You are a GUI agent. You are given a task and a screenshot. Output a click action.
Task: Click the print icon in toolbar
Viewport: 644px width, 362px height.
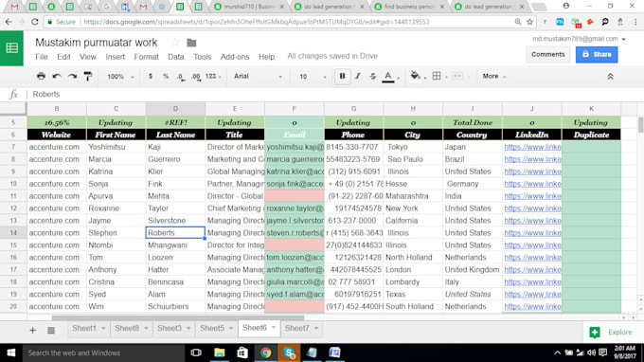tap(41, 76)
